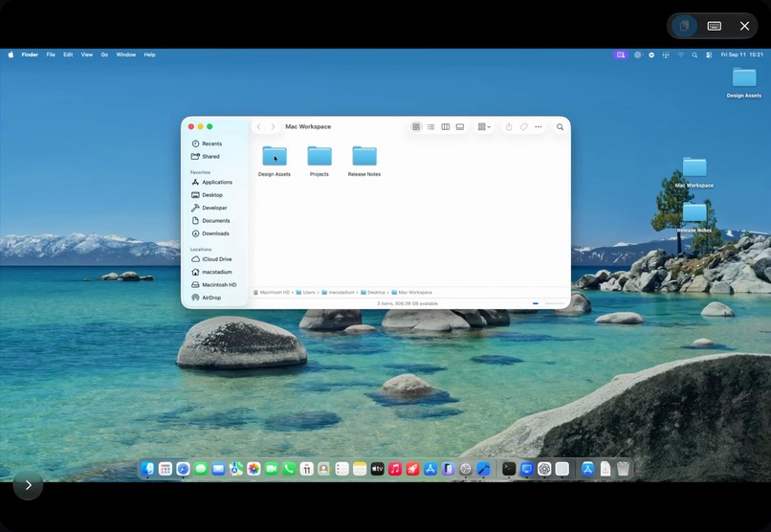Open the Edit menu
The width and height of the screenshot is (771, 532).
pyautogui.click(x=68, y=55)
